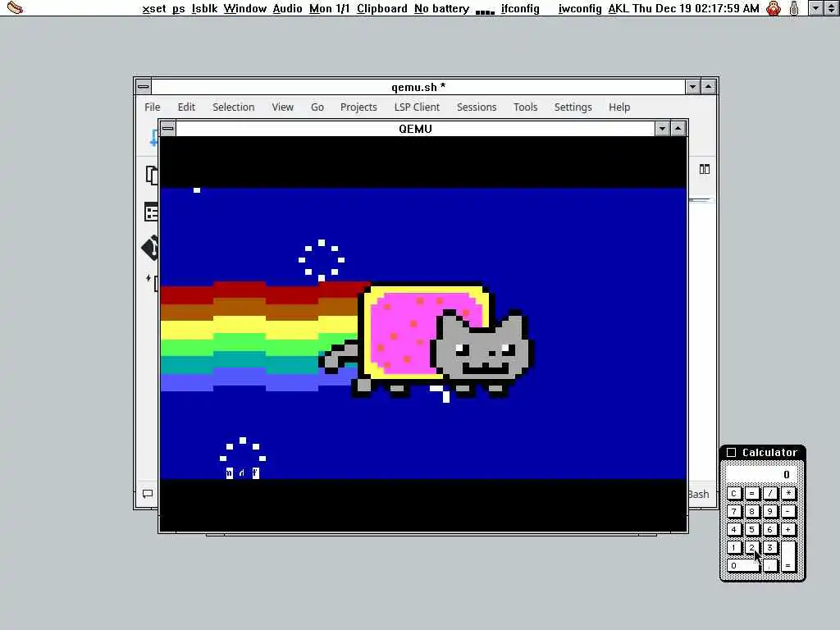This screenshot has height=630, width=840.
Task: Open the View menu in qemu.sh
Action: (283, 107)
